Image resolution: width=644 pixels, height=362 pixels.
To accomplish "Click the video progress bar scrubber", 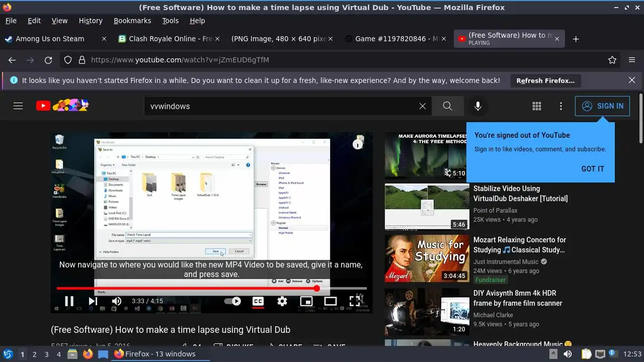I will [317, 288].
